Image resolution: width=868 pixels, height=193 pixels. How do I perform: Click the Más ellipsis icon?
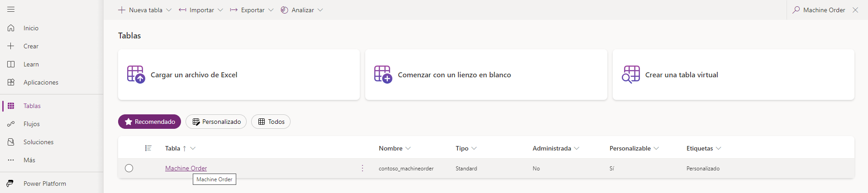point(11,160)
